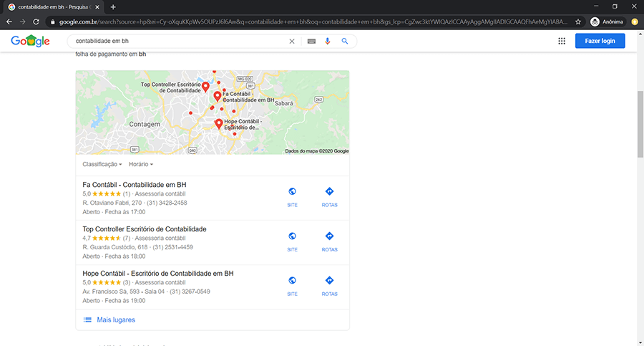Click Sabará label on the map
The image size is (644, 346).
(284, 104)
